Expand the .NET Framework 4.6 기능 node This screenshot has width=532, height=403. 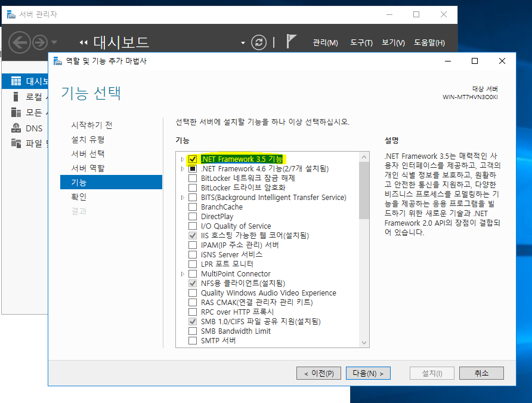pos(183,169)
